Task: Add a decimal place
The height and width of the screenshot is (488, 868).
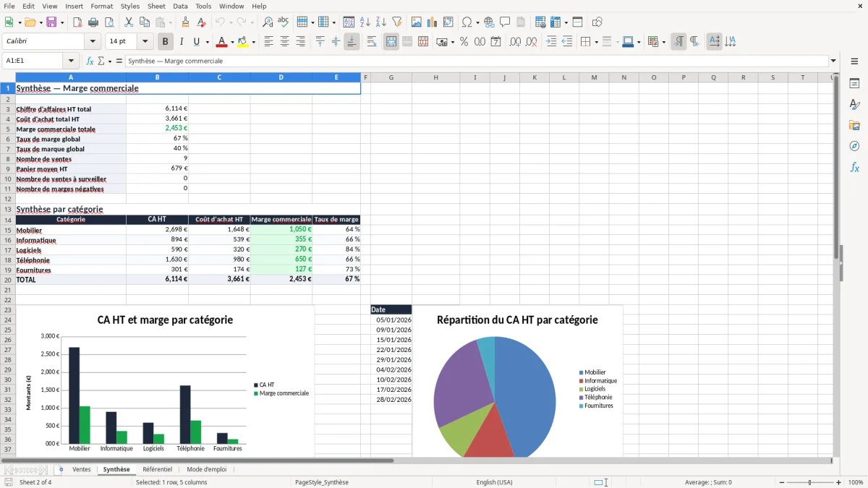Action: pyautogui.click(x=515, y=42)
